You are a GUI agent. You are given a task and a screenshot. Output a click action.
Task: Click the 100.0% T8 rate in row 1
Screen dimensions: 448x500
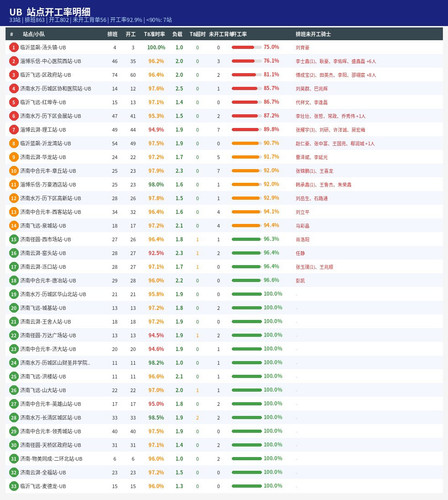pyautogui.click(x=156, y=47)
